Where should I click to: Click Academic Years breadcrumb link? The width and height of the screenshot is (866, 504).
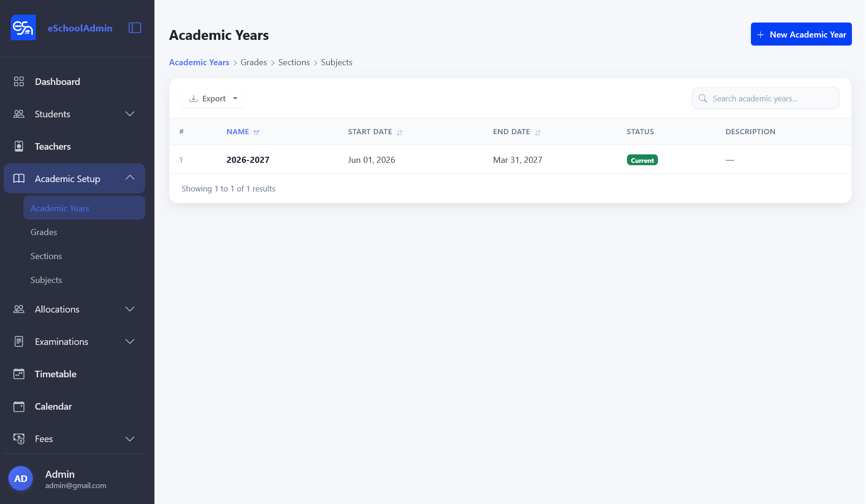click(x=199, y=62)
